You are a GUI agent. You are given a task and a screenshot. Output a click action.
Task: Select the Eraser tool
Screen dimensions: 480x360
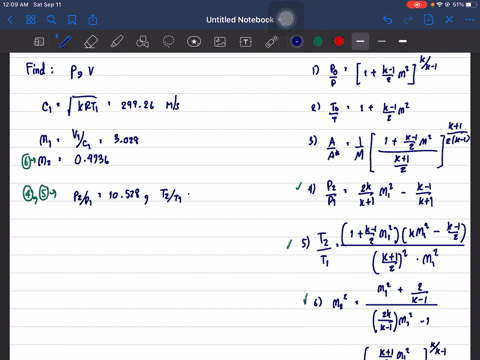coord(91,42)
